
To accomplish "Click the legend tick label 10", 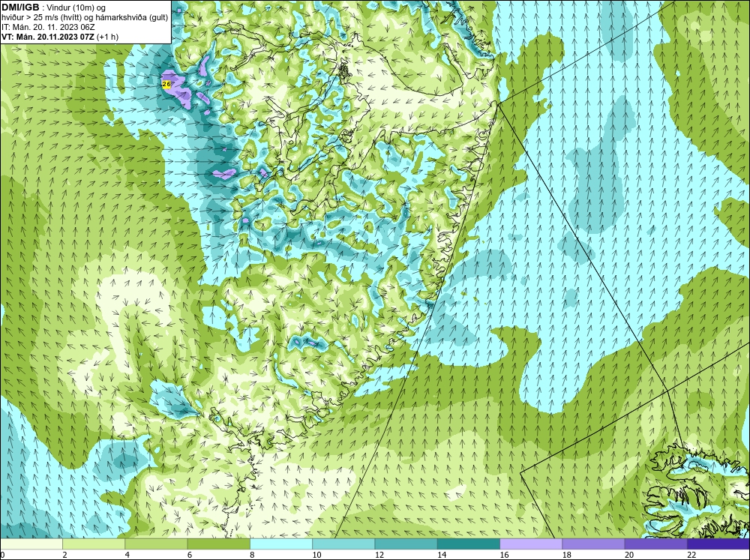I will (x=316, y=555).
